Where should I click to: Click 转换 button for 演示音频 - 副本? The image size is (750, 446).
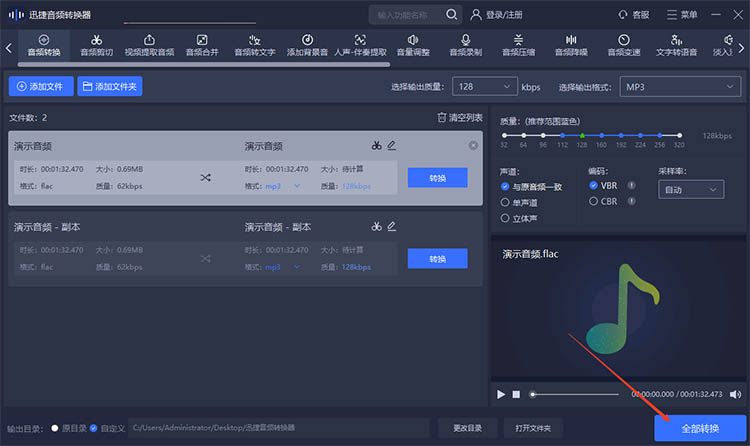[437, 258]
